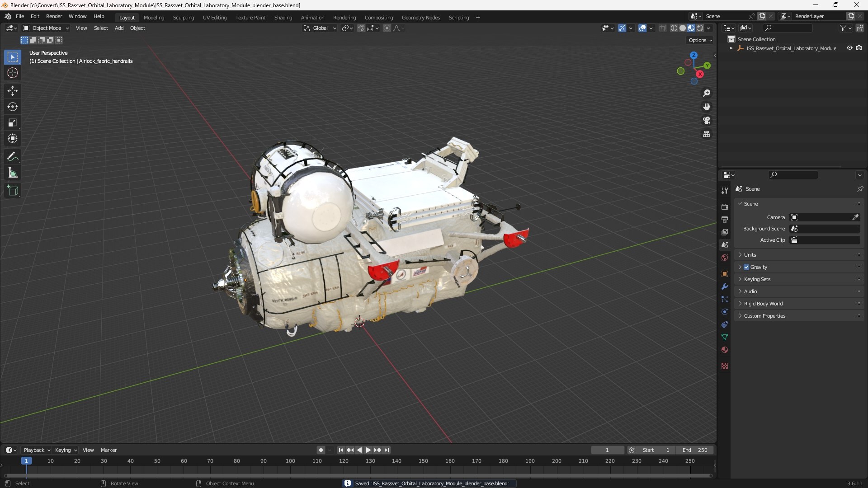
Task: Select the Measure tool
Action: [x=13, y=173]
